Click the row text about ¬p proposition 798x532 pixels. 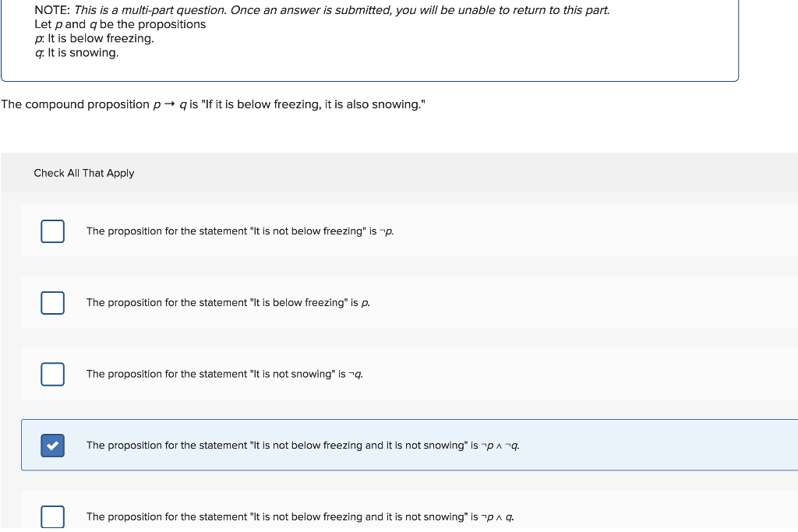coord(239,231)
